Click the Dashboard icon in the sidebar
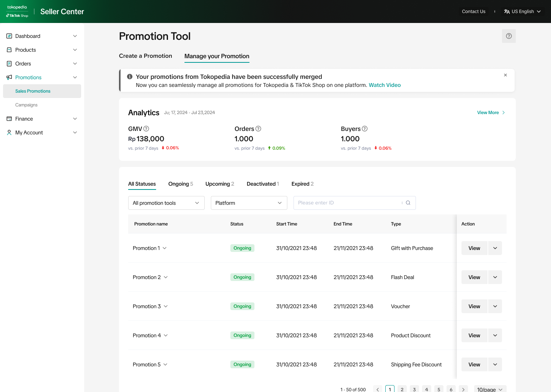 (9, 36)
